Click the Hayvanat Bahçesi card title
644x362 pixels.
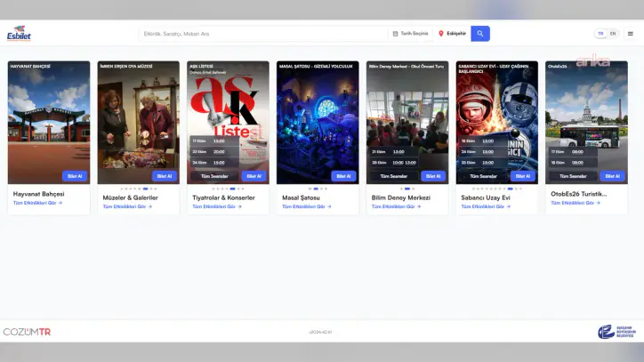pos(38,194)
